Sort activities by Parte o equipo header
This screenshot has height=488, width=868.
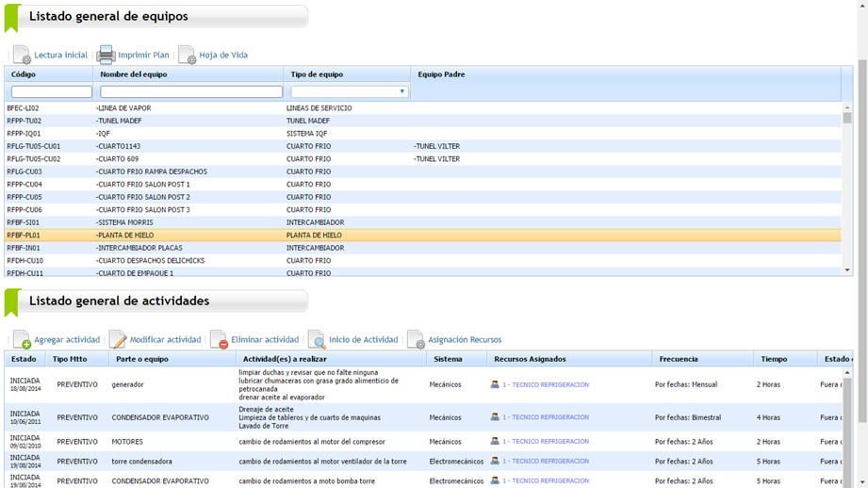[x=142, y=359]
